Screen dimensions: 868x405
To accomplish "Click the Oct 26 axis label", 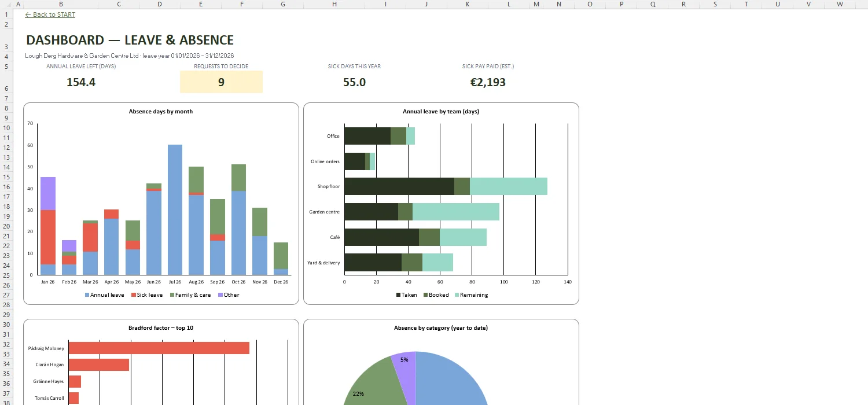I will click(238, 282).
